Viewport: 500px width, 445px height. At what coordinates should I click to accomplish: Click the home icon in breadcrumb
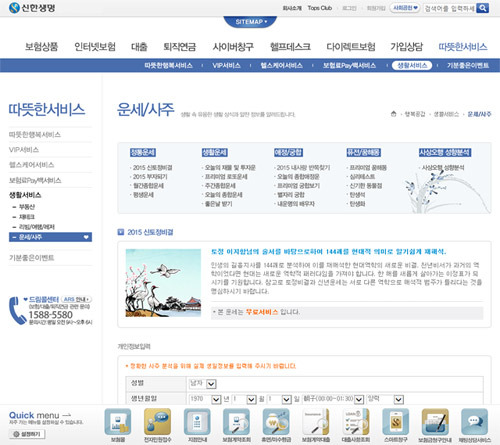(x=393, y=114)
